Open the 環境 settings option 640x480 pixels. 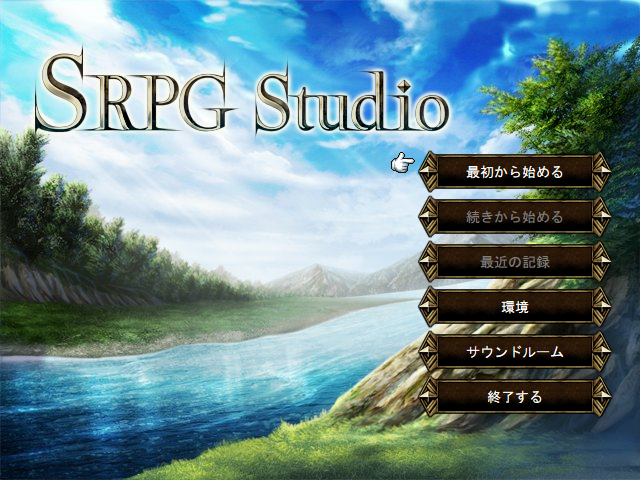[x=515, y=306]
